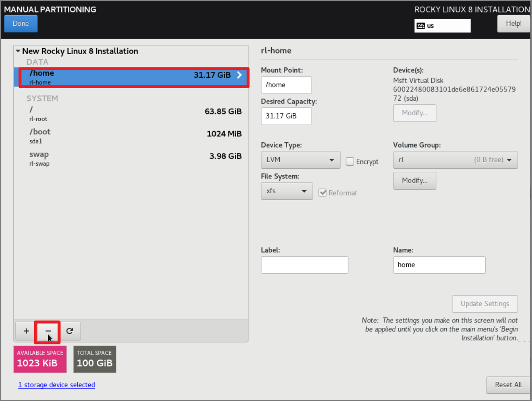Click the DATA section heading
The width and height of the screenshot is (532, 401).
point(37,62)
